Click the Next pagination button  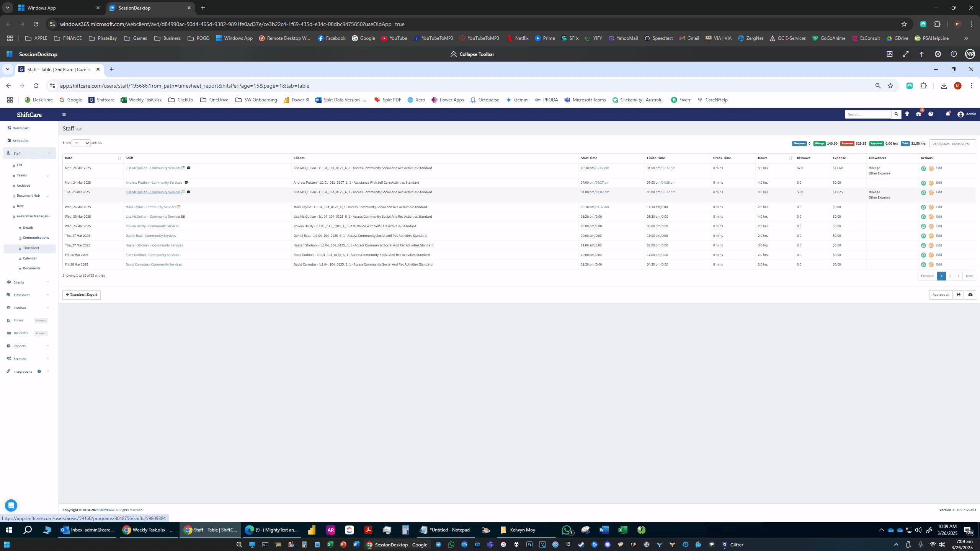[969, 276]
